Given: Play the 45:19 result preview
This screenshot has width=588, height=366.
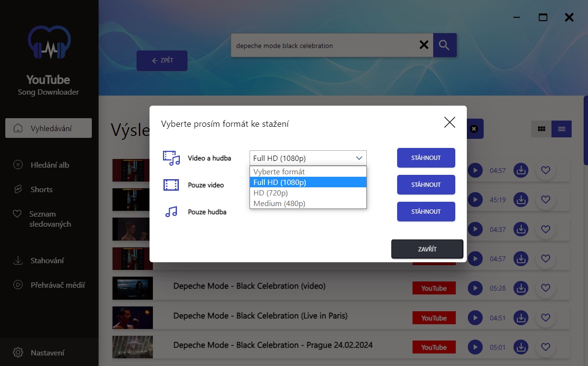Looking at the screenshot, I should (475, 200).
